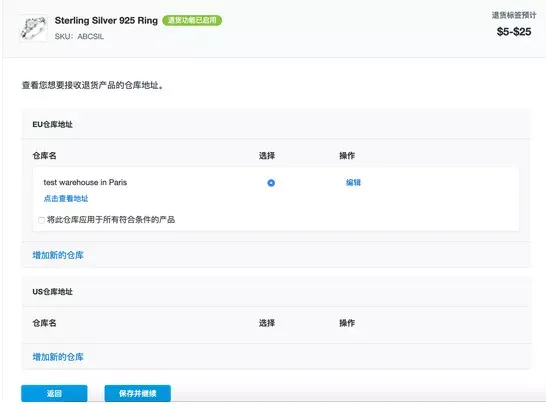546x411 pixels.
Task: Click the test warehouse in Paris name
Action: (85, 182)
